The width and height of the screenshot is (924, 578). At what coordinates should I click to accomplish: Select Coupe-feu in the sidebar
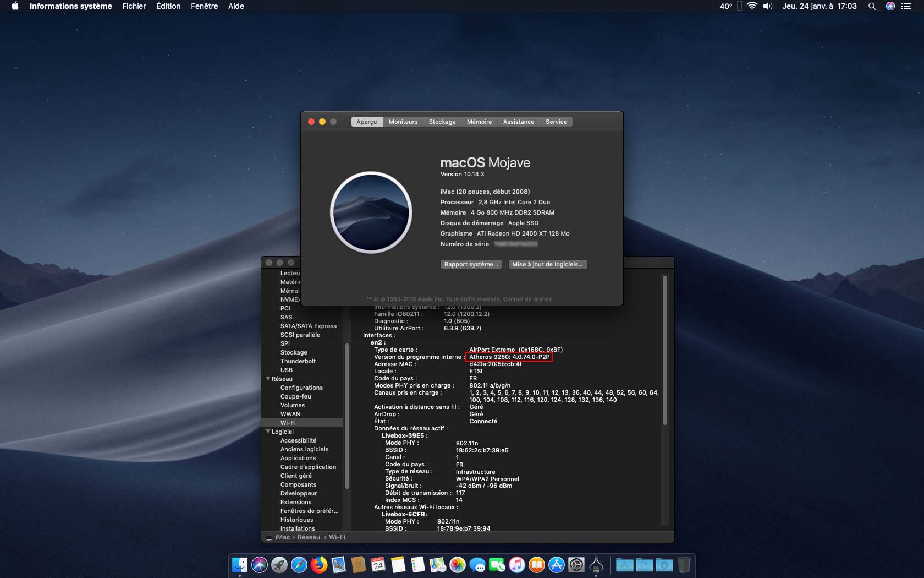(295, 396)
